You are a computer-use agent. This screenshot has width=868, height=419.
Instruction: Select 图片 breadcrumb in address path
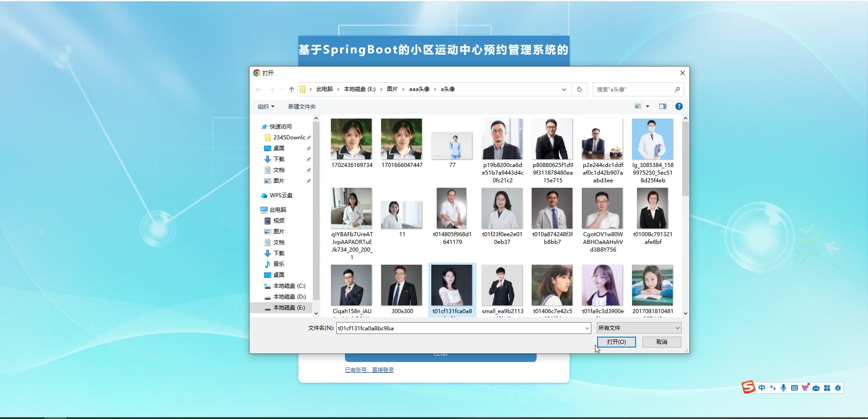[392, 89]
